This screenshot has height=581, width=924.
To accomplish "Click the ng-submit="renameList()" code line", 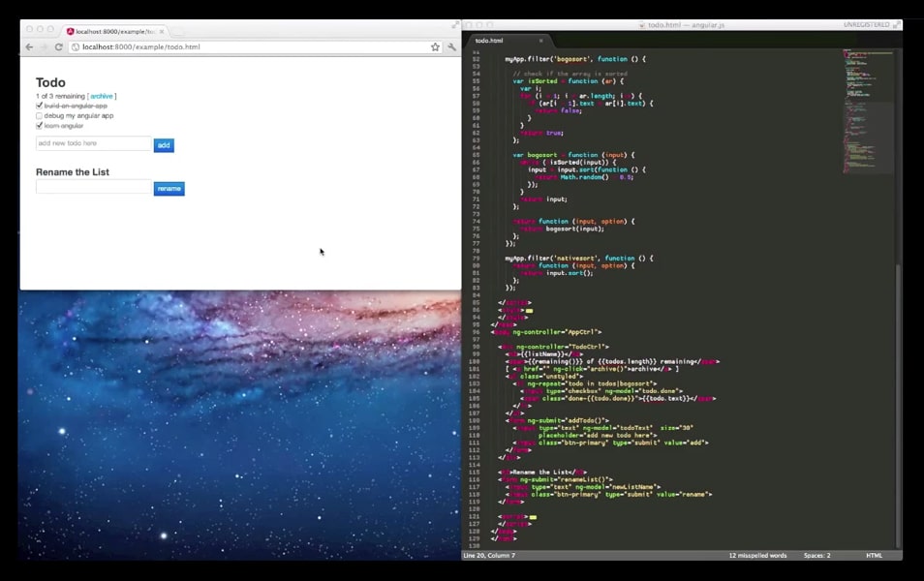I will [555, 479].
